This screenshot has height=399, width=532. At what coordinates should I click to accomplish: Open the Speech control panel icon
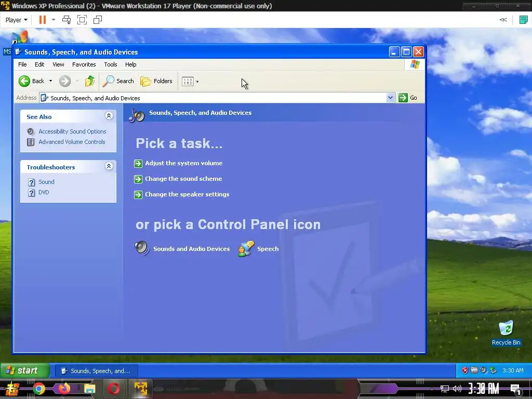246,249
